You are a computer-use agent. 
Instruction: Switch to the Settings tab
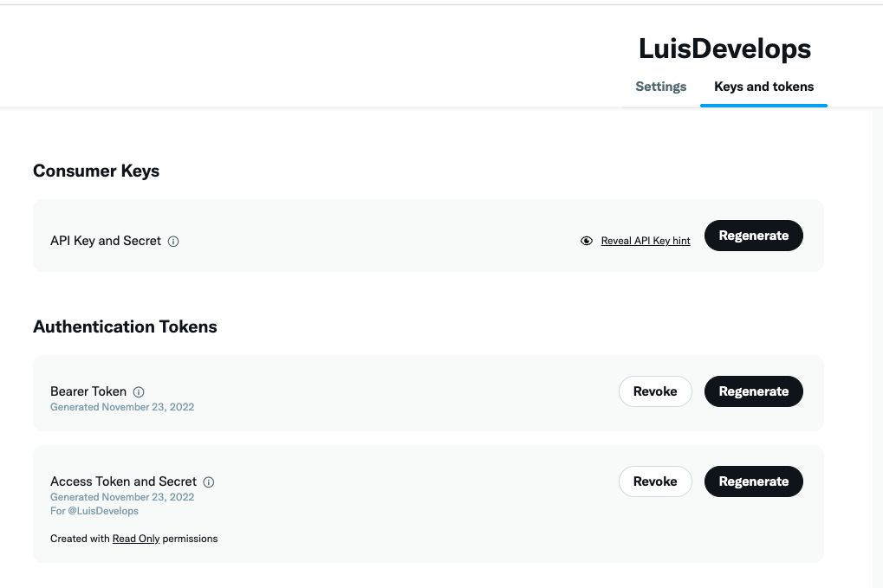pyautogui.click(x=660, y=87)
